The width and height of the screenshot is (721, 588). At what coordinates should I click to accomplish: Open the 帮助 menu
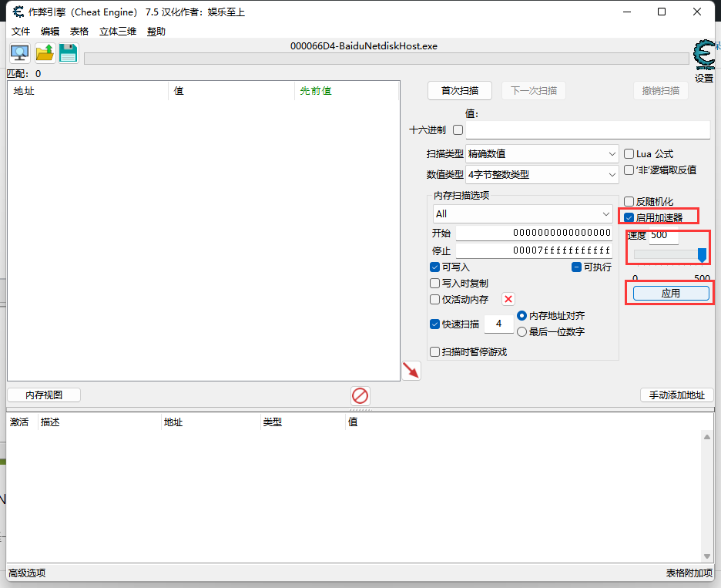(156, 32)
